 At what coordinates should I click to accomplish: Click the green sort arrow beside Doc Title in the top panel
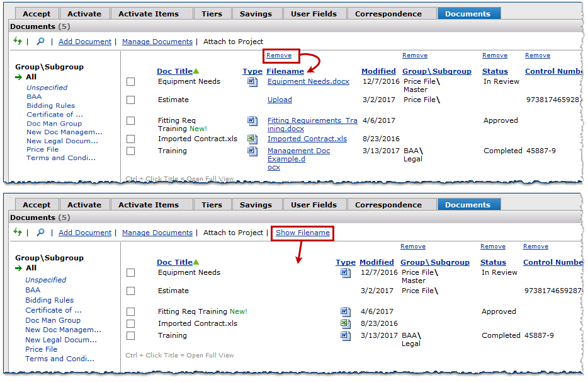[x=196, y=71]
